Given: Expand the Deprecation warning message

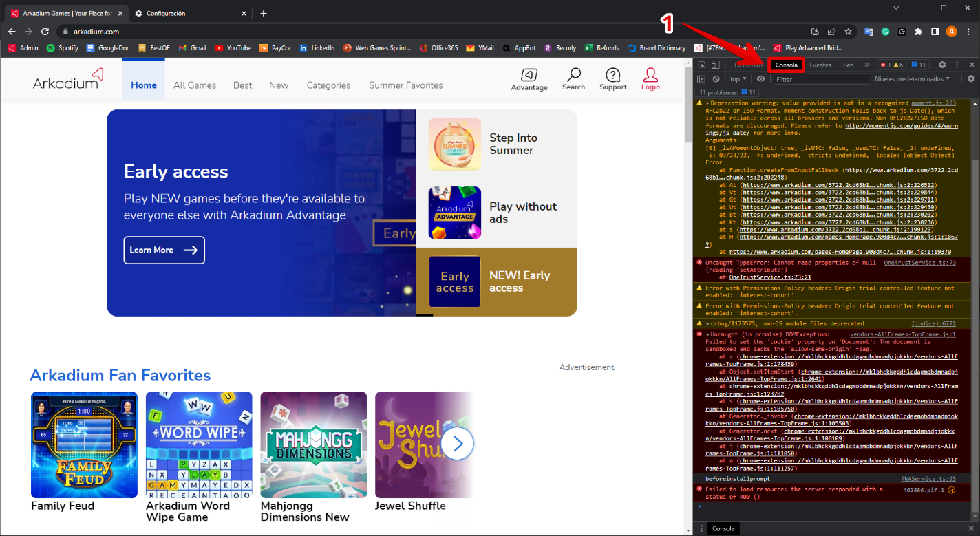Looking at the screenshot, I should tap(708, 103).
